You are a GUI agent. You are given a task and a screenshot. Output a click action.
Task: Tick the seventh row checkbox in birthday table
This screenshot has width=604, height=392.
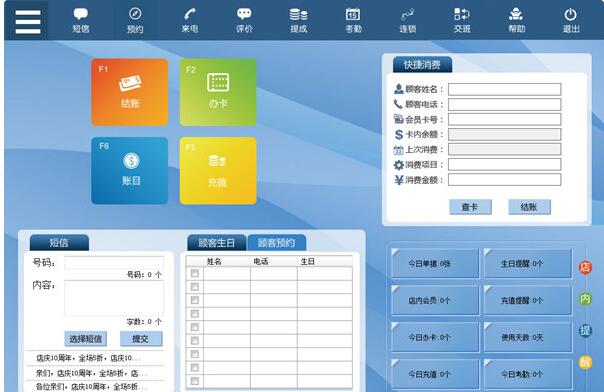(195, 354)
